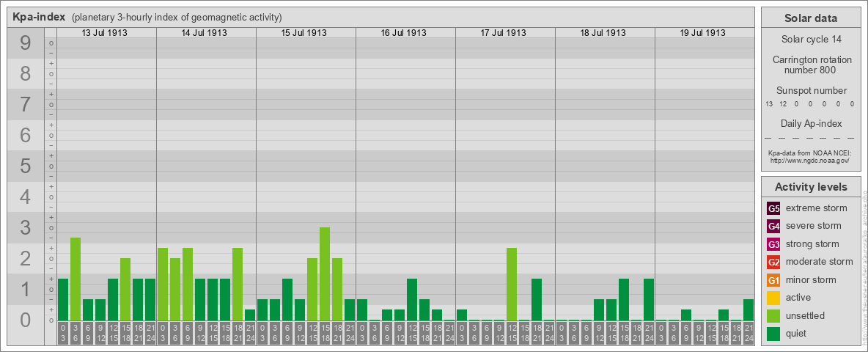
Task: Click the '13 Jul 1913' date header
Action: (x=105, y=33)
